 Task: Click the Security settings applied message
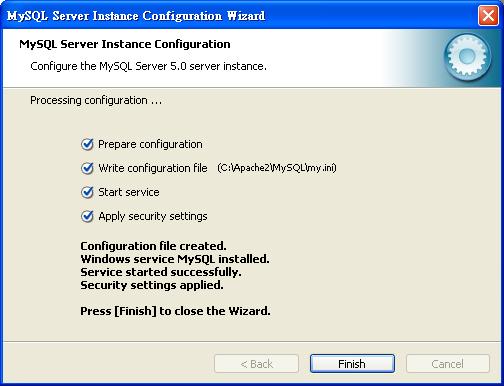point(152,285)
